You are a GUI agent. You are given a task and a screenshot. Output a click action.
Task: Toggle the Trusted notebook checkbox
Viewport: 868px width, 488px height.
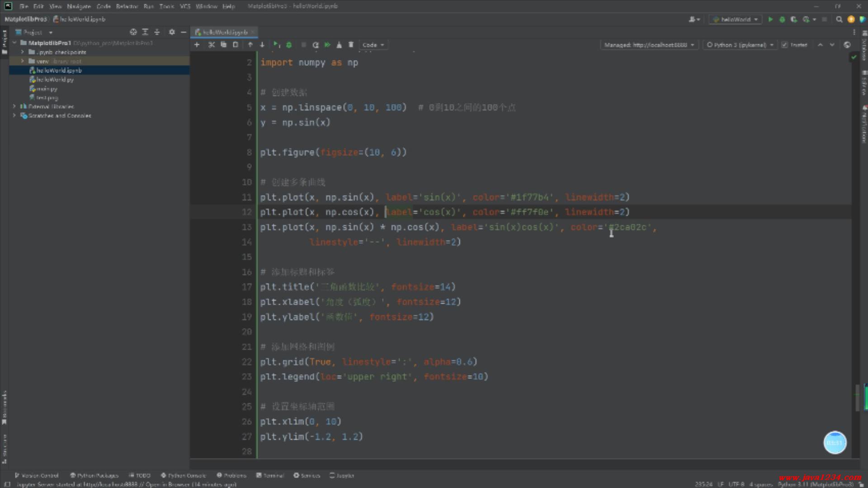(x=785, y=45)
